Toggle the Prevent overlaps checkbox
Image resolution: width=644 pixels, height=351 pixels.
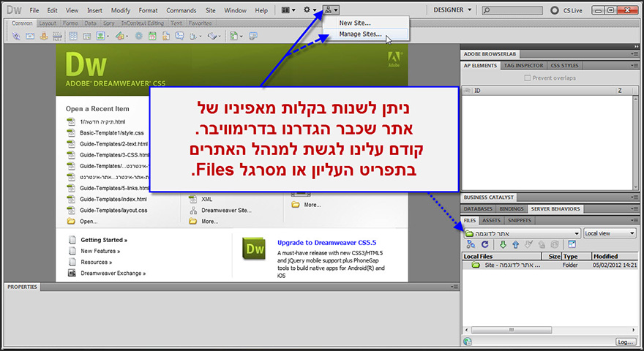tap(528, 78)
